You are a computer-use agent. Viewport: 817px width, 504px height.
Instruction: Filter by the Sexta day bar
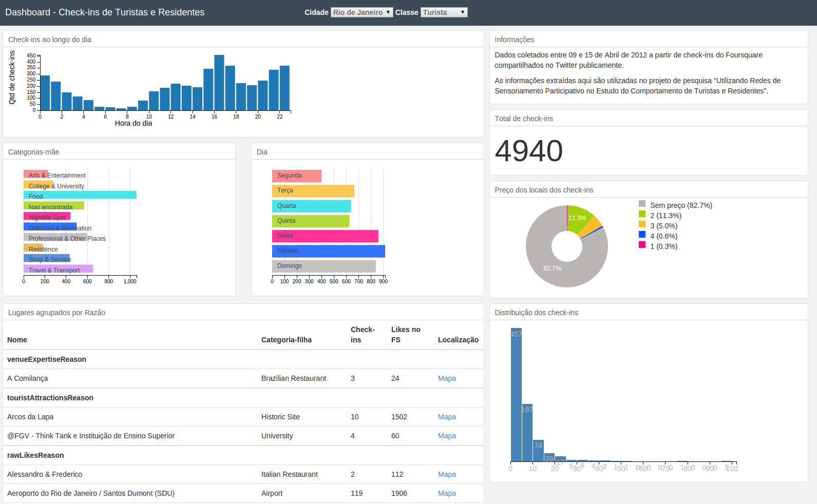(x=325, y=236)
